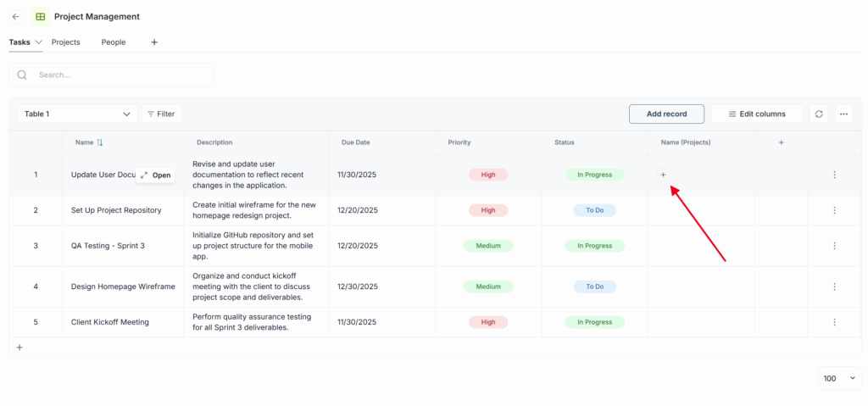Add a new column with plus icon
The height and width of the screenshot is (406, 868).
[x=781, y=142]
